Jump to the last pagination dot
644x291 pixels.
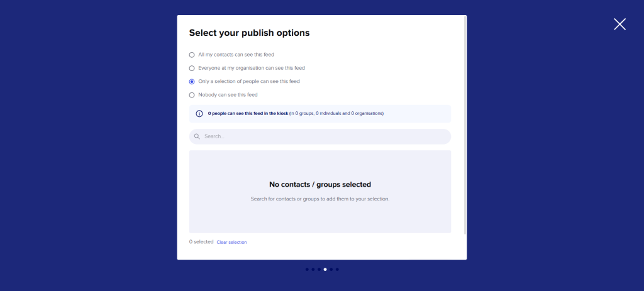pos(337,270)
